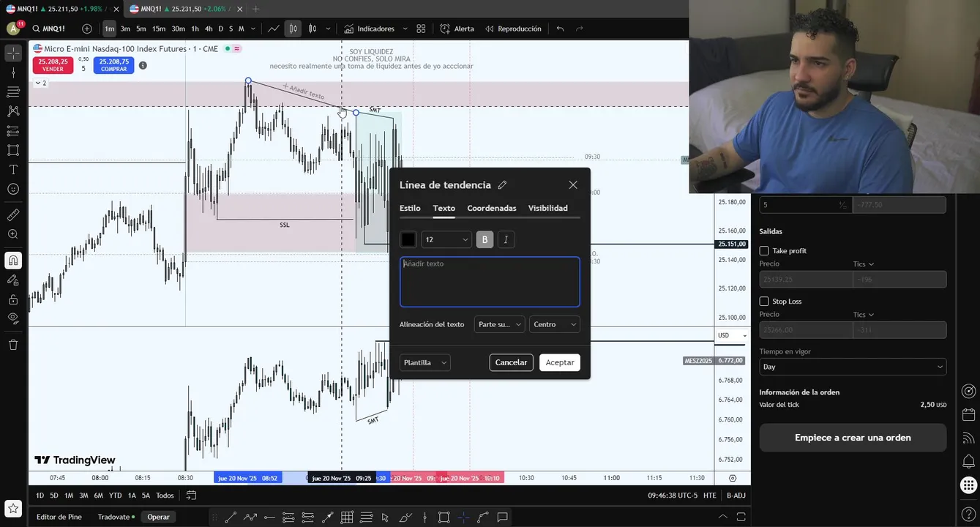The image size is (980, 527).
Task: Click the trash remove objects icon
Action: (13, 345)
